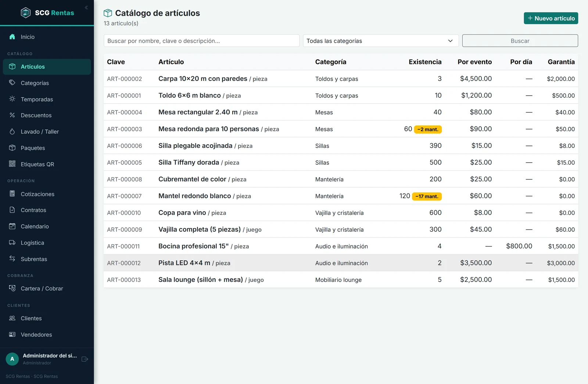Click the Lavado / Taller droplet icon
The image size is (588, 384).
(12, 131)
